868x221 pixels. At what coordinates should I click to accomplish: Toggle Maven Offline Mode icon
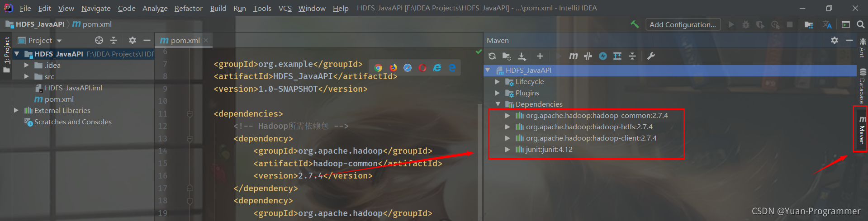(588, 56)
